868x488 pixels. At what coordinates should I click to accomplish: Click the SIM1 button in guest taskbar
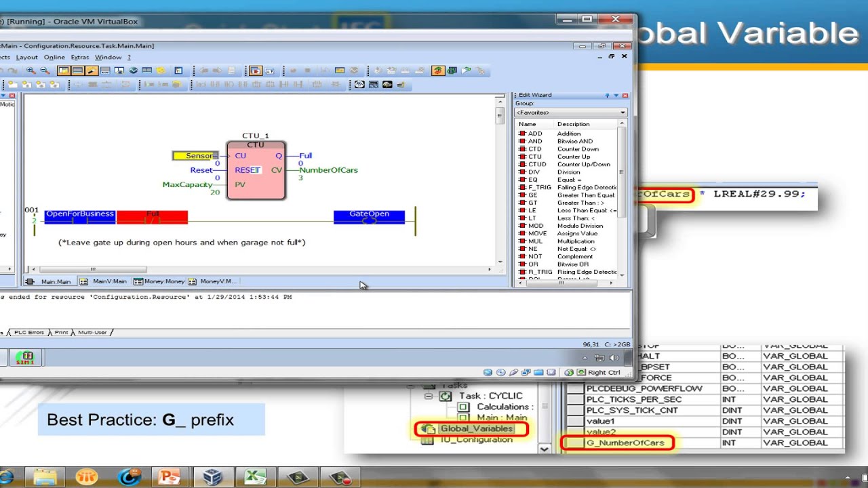point(25,357)
